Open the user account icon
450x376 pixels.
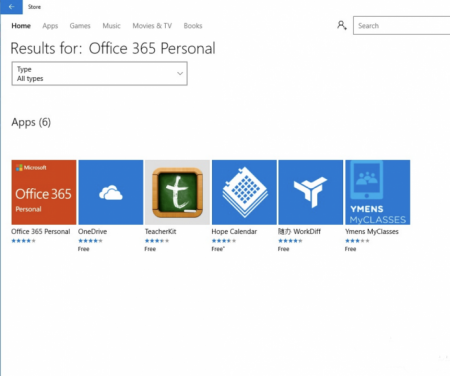[x=342, y=25]
